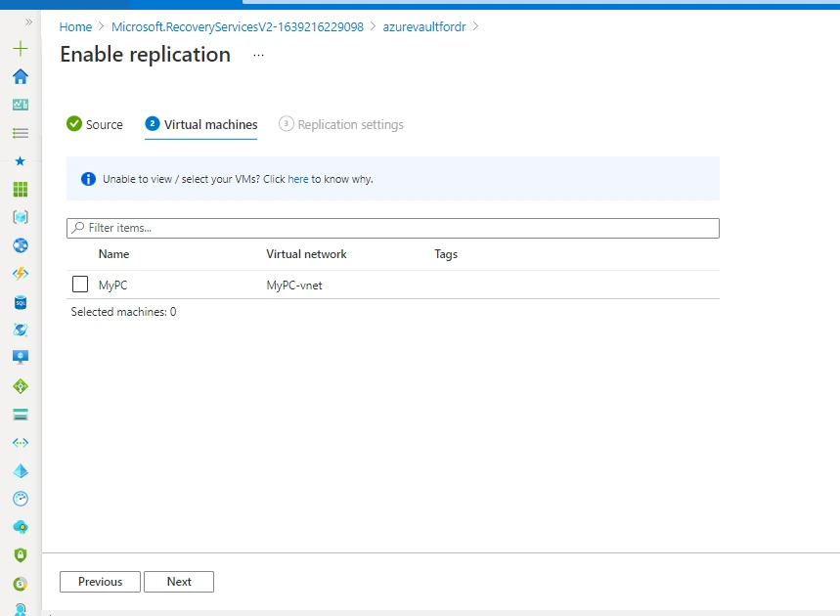The height and width of the screenshot is (616, 840).
Task: Show the Favorites star in the sidebar
Action: 20,160
